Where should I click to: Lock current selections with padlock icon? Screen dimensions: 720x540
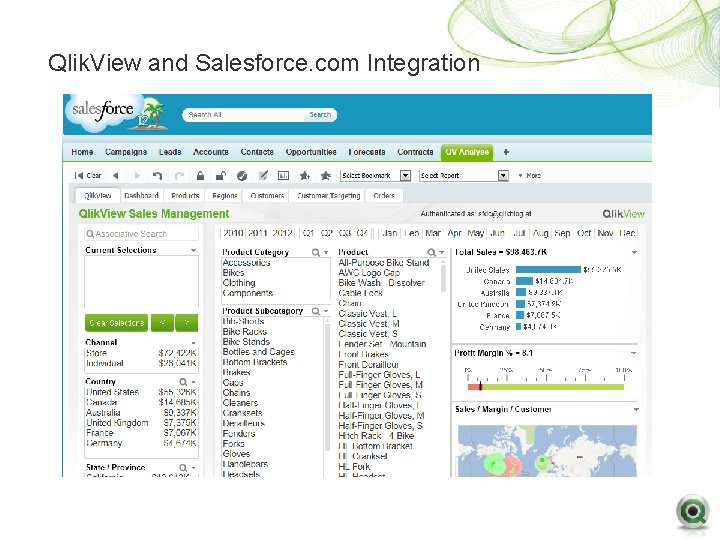[200, 175]
